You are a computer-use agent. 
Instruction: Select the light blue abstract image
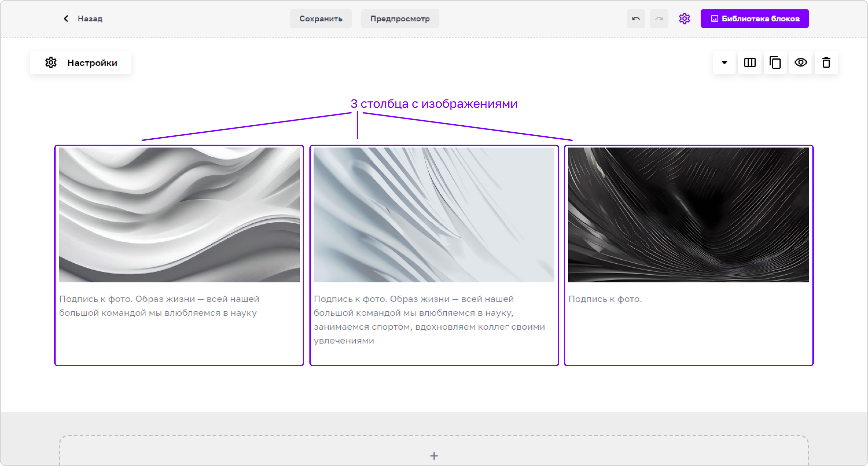(434, 215)
